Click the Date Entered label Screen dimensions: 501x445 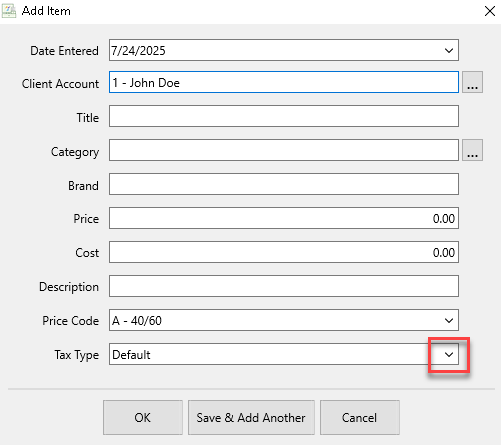[x=64, y=51]
